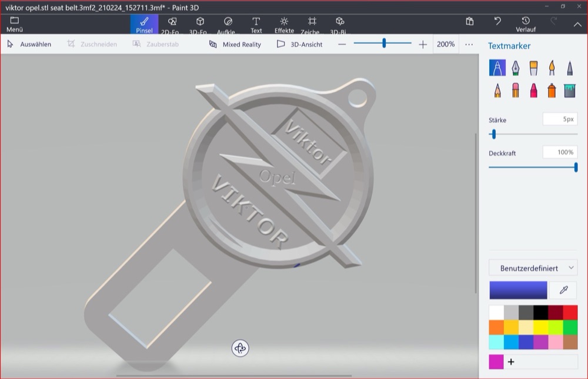Click the rotate view control on canvas
The height and width of the screenshot is (379, 588).
pos(240,348)
